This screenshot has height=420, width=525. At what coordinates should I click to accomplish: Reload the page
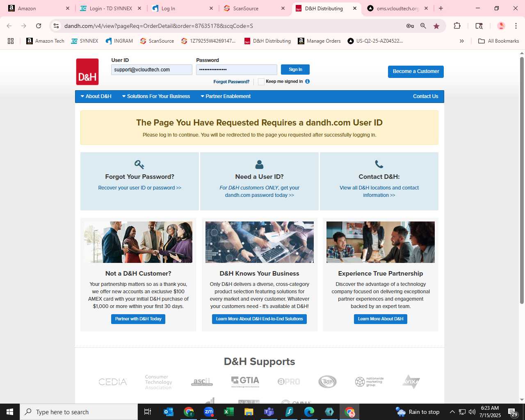click(39, 26)
